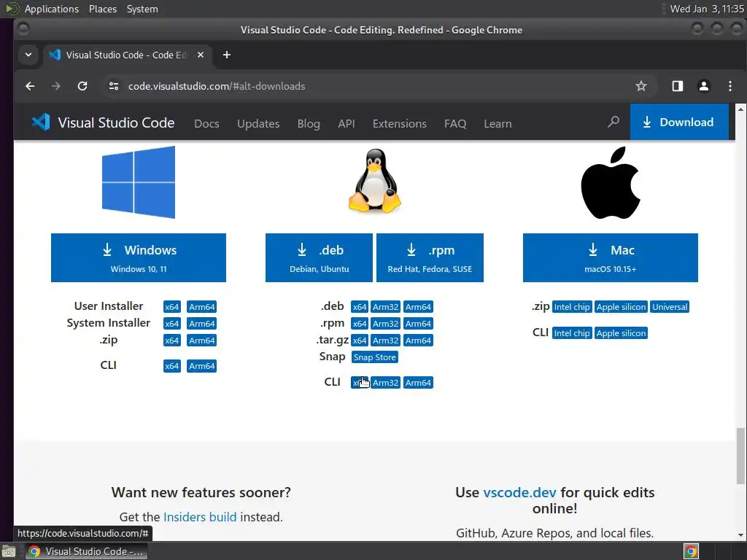Download Mac .zip Apple silicon
The height and width of the screenshot is (560, 747).
622,307
